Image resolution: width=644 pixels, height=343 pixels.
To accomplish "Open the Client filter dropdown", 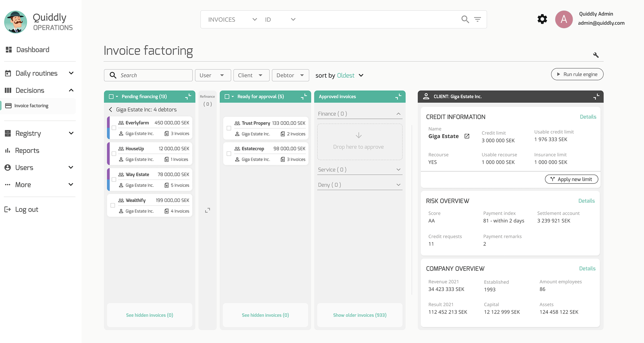I will pos(251,75).
